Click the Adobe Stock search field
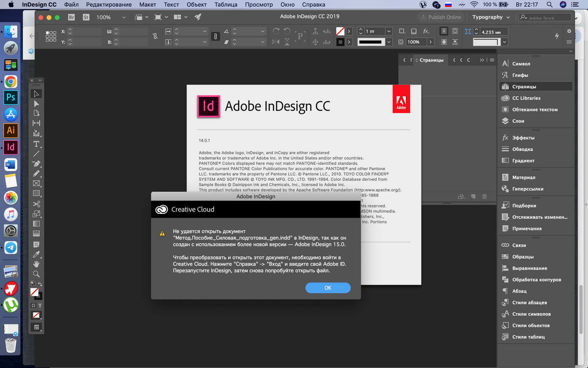 [545, 17]
